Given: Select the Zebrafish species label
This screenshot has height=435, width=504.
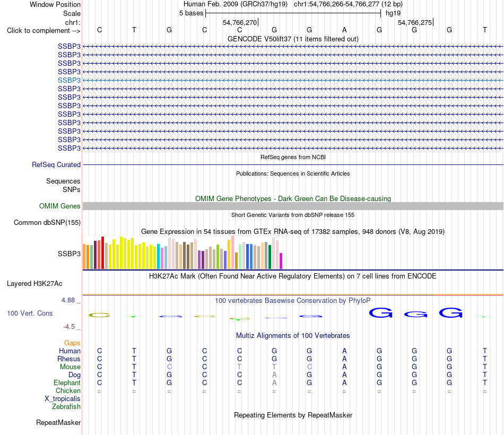Looking at the screenshot, I should click(66, 407).
